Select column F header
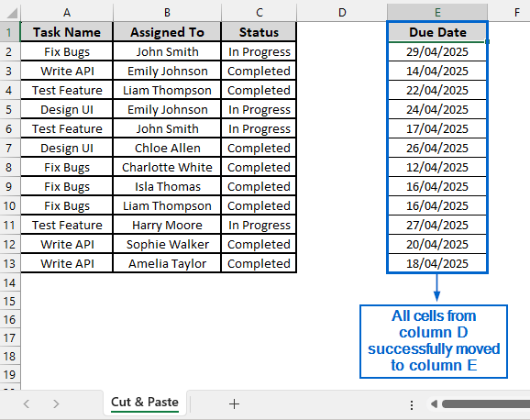 coord(516,13)
